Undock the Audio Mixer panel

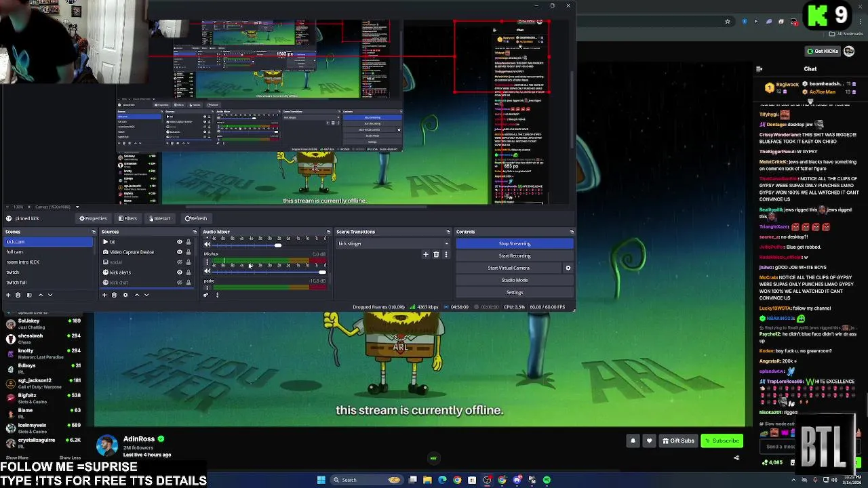tap(328, 232)
